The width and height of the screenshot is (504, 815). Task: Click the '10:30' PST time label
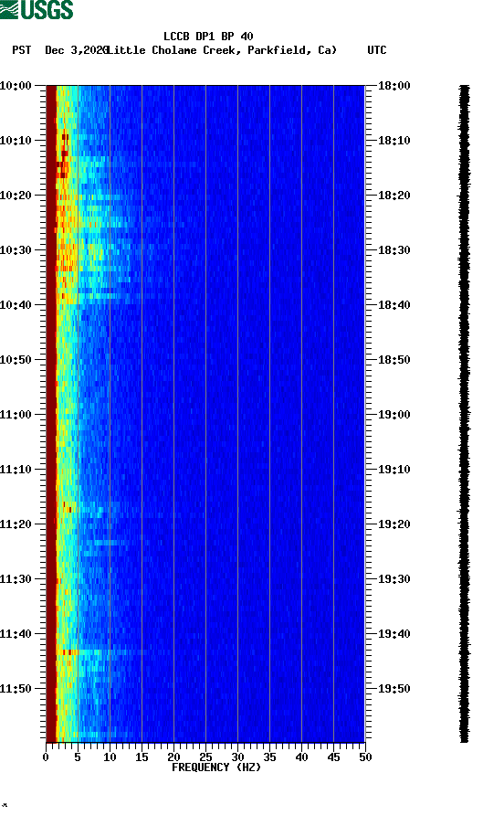point(16,250)
